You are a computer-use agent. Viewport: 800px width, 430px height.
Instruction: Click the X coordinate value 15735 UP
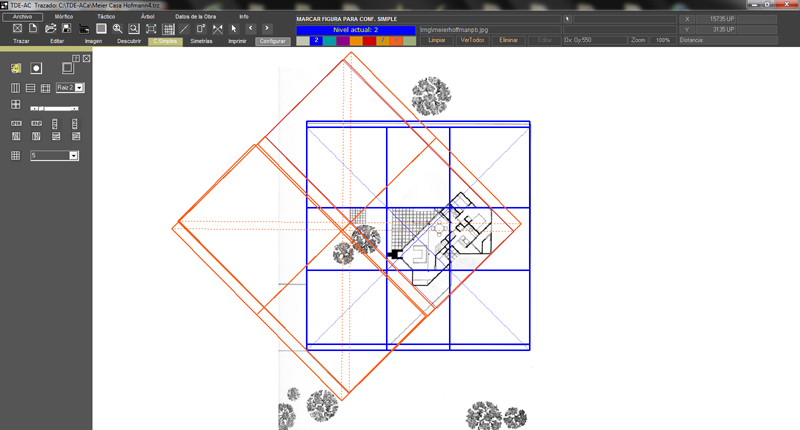coord(716,19)
